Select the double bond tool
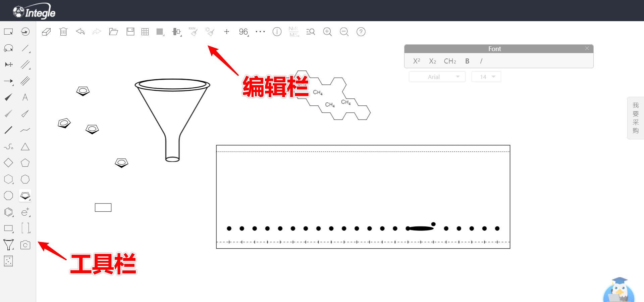This screenshot has width=644, height=302. [25, 64]
